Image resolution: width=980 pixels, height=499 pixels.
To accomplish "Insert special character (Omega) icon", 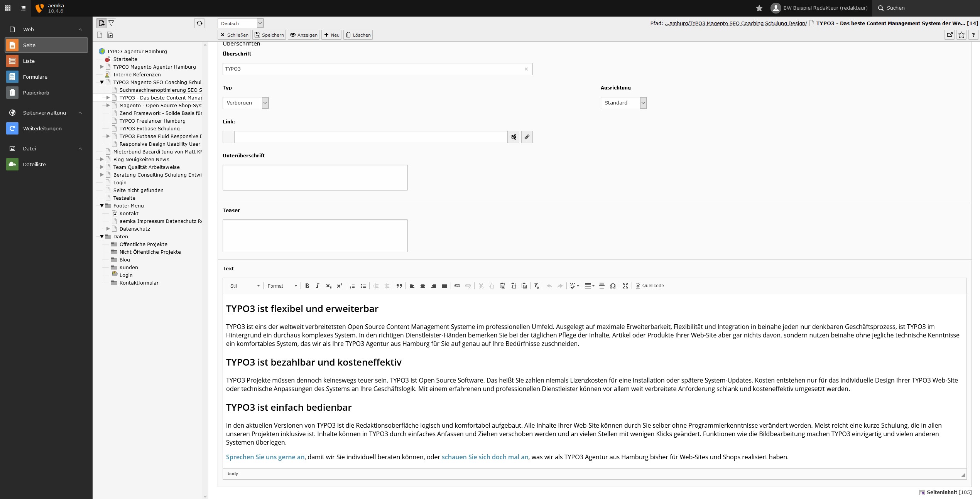I will click(613, 286).
